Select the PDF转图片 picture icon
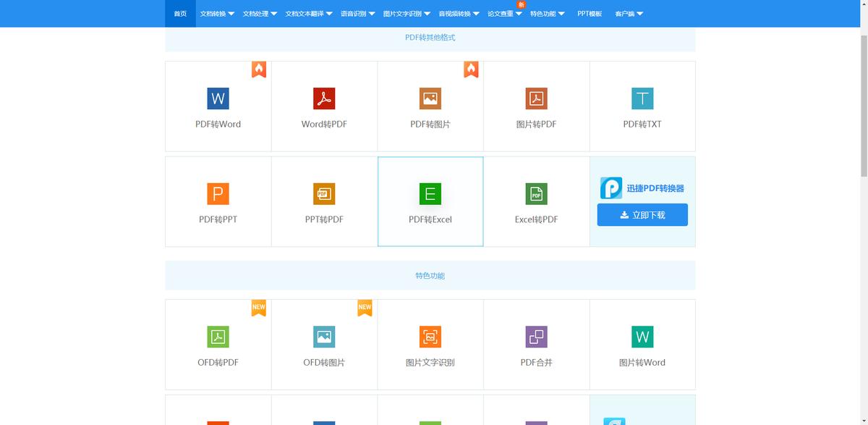Screen dimensions: 868x425 [430, 98]
